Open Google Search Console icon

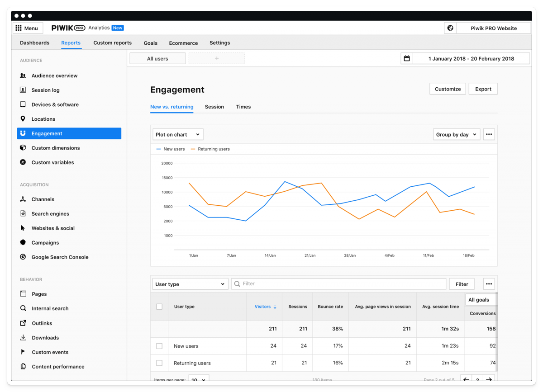tap(23, 257)
